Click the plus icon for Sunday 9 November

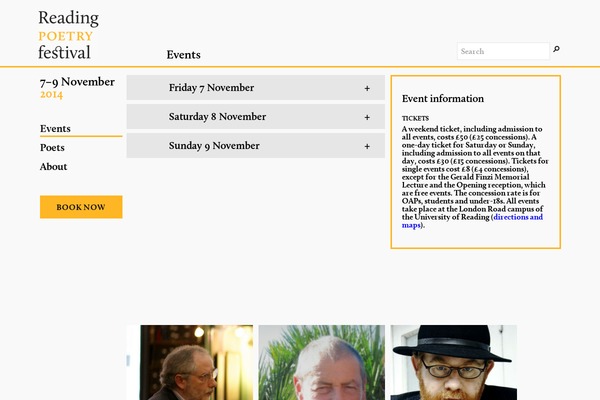pyautogui.click(x=367, y=147)
